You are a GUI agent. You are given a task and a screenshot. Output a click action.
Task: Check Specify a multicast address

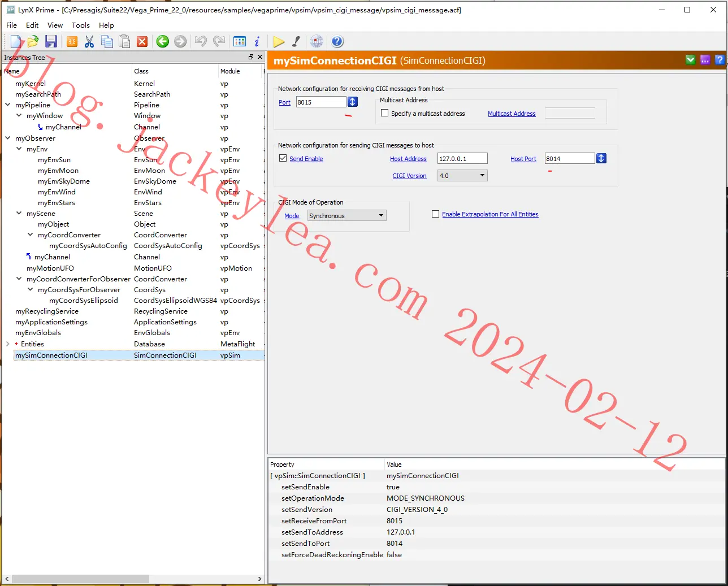(x=385, y=113)
